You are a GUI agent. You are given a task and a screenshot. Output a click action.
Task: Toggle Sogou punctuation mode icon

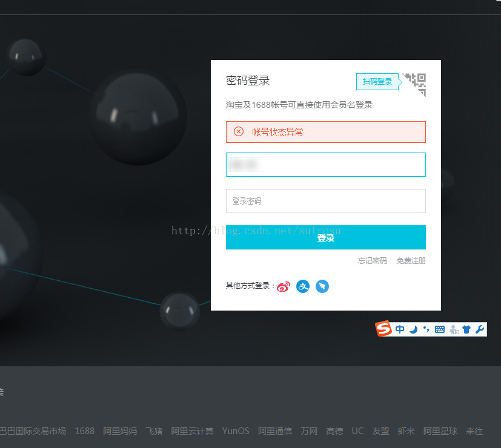pyautogui.click(x=426, y=329)
